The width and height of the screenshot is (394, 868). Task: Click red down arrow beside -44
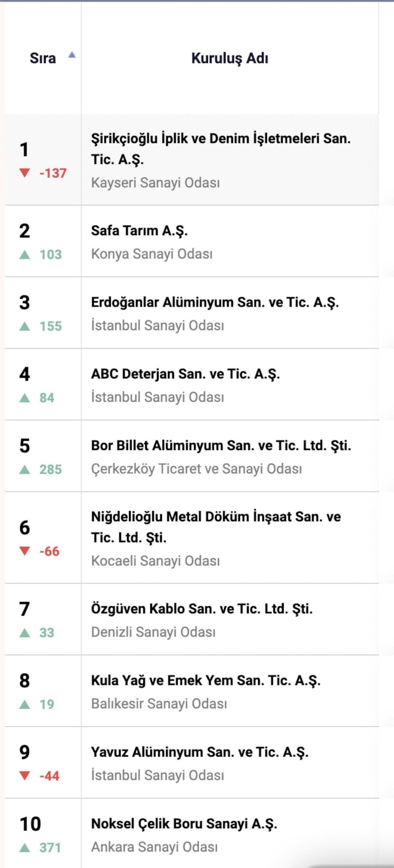tap(25, 776)
